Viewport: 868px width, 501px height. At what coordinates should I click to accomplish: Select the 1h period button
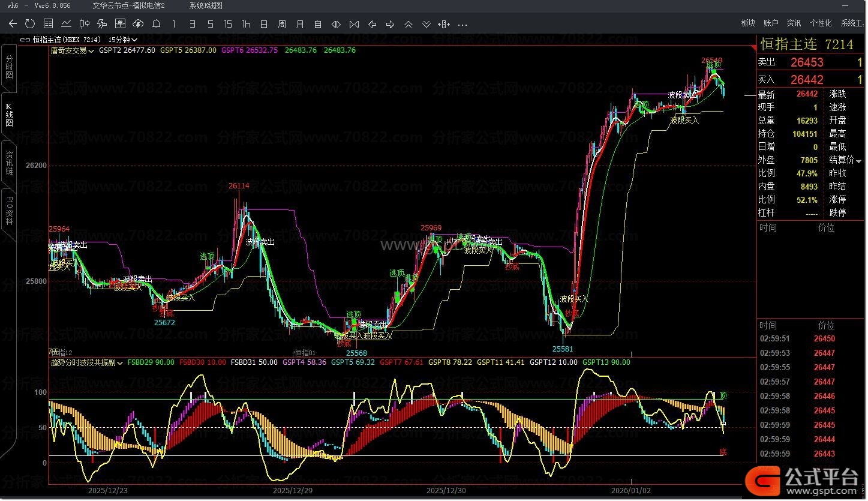tap(246, 24)
